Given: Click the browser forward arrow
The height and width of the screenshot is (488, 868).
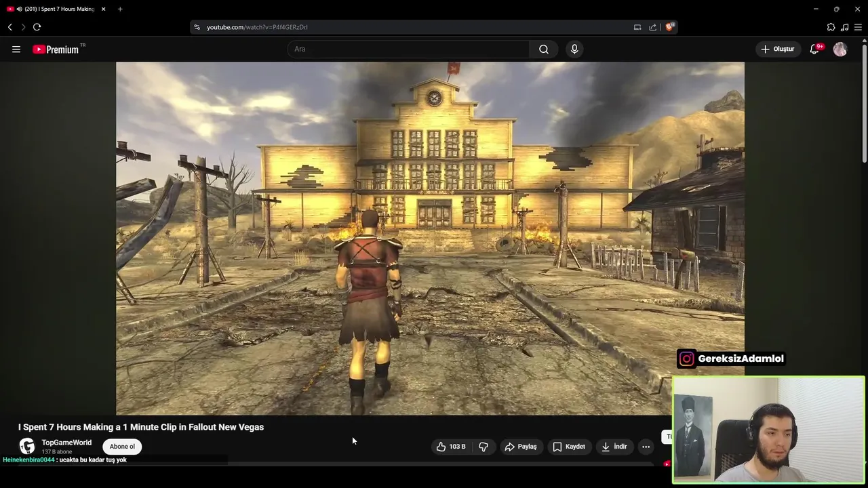Looking at the screenshot, I should [23, 27].
